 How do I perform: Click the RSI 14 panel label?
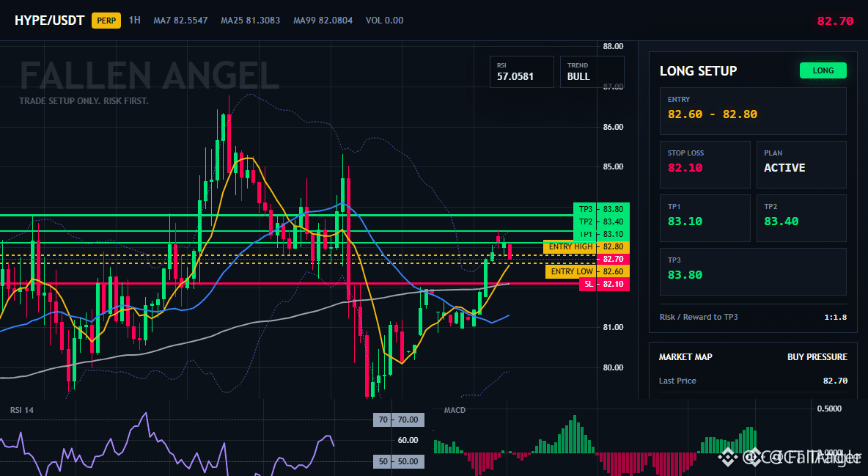click(x=21, y=410)
